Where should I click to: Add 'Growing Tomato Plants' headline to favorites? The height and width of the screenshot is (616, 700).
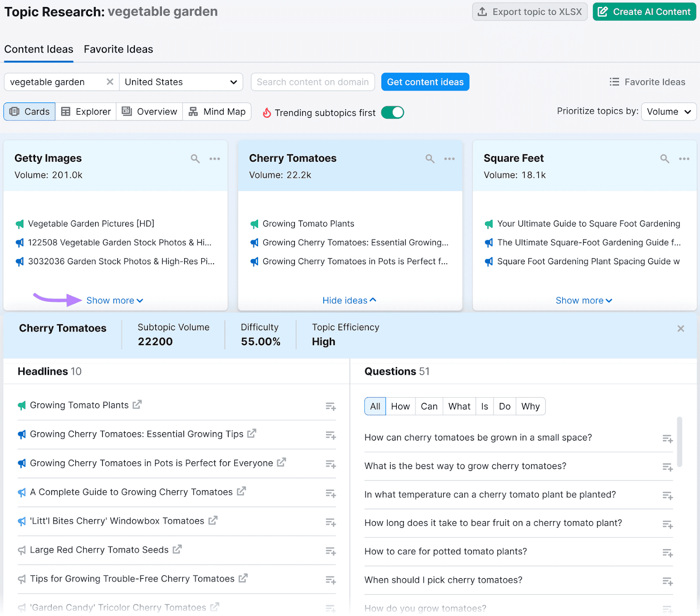point(331,407)
